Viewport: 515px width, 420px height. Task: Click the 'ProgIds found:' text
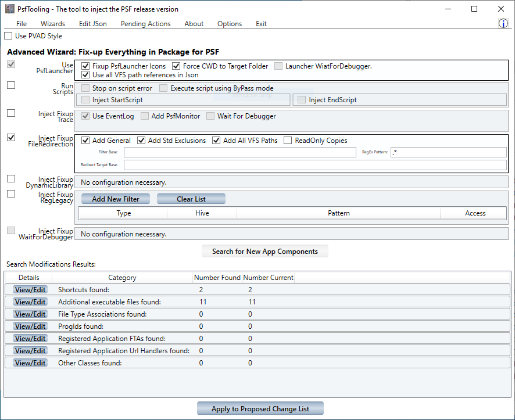[x=80, y=326]
